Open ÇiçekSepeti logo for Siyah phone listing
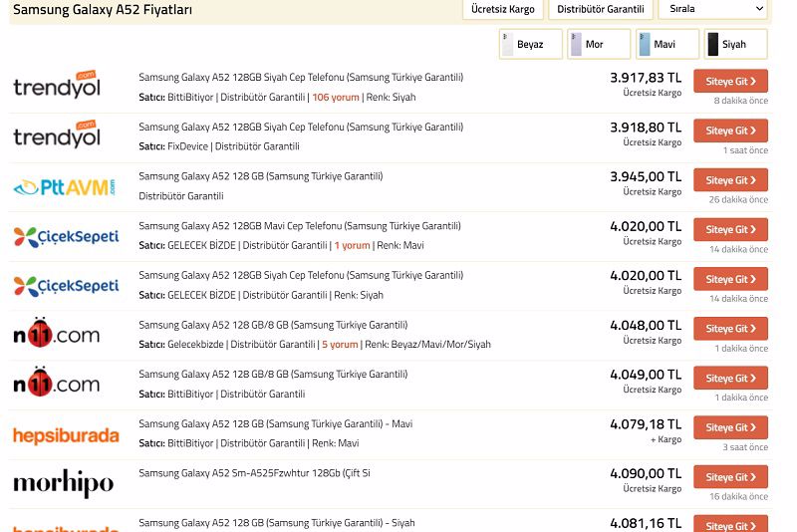This screenshot has height=532, width=797. 66,286
